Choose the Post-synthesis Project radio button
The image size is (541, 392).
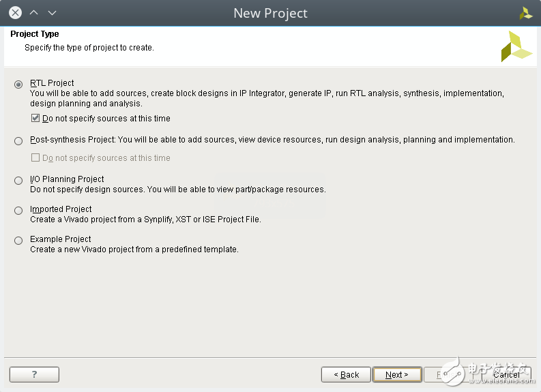click(x=18, y=140)
